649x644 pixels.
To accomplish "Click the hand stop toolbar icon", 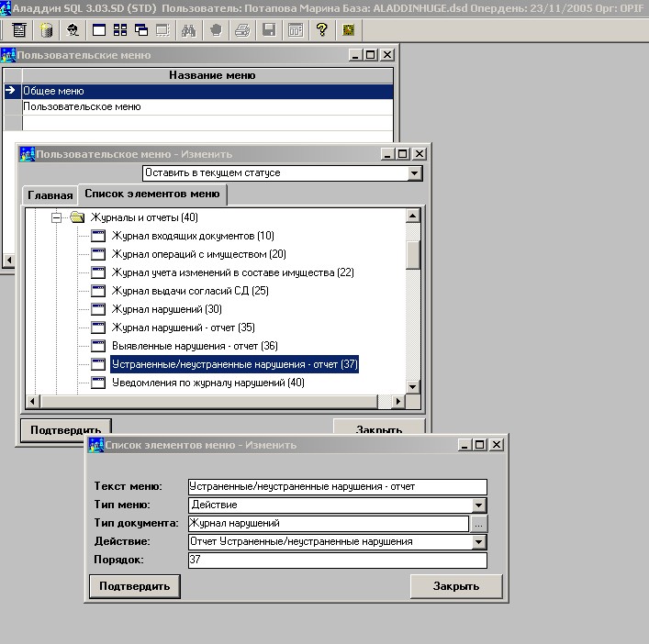I will (216, 30).
